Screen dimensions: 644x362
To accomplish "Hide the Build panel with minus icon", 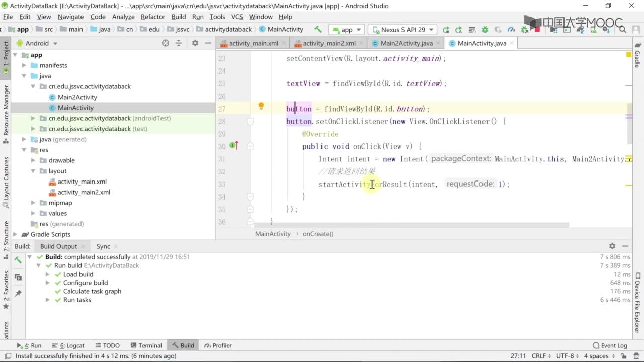I will point(625,246).
